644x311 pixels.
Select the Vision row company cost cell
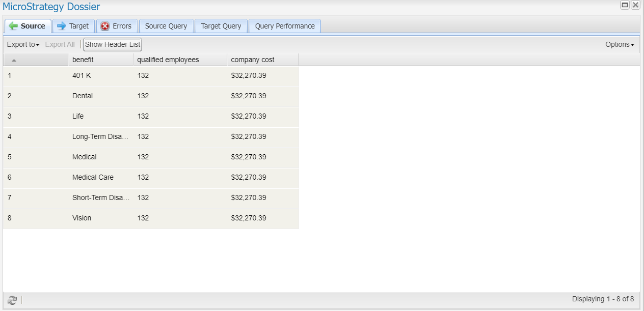249,218
